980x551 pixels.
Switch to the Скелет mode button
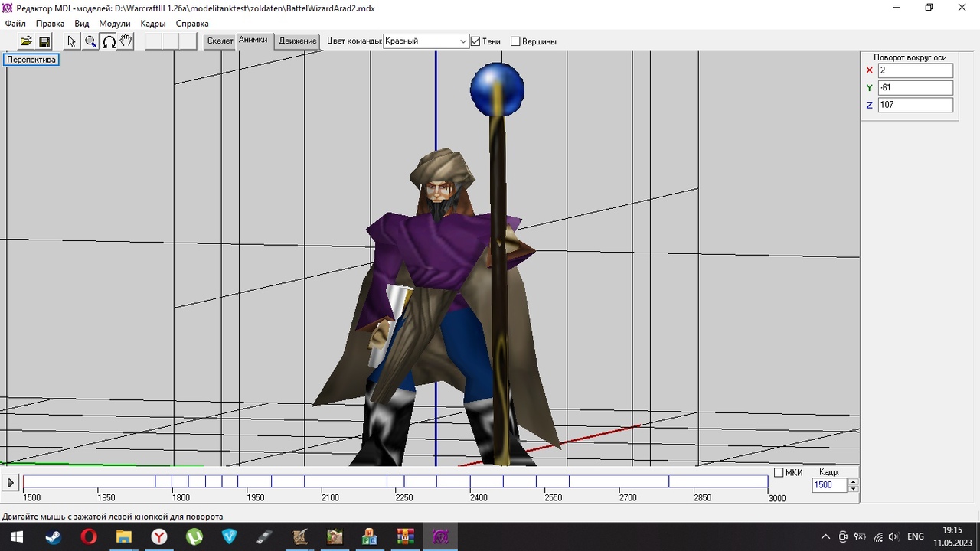pos(220,41)
